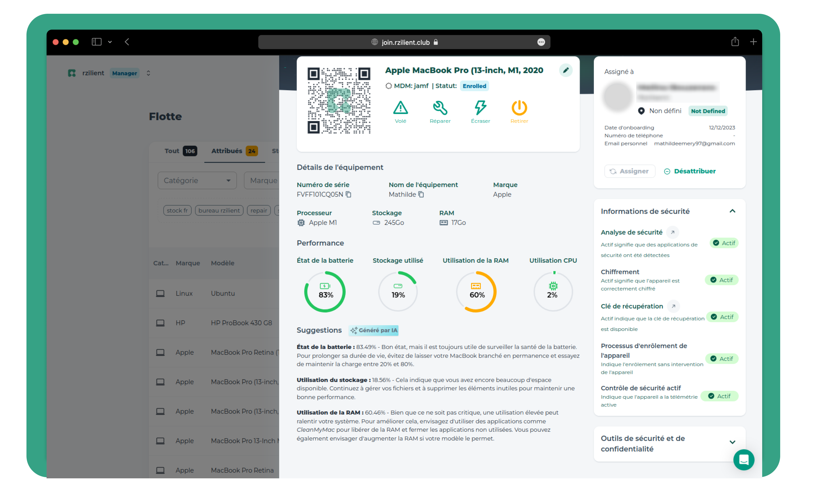
Task: Click the Volé warning triangle icon
Action: coord(400,108)
